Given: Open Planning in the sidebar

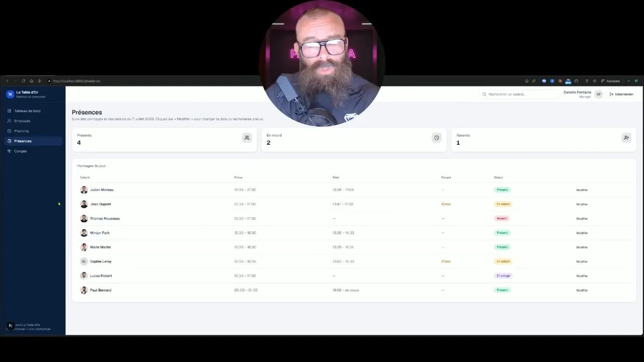Looking at the screenshot, I should 33,131.
